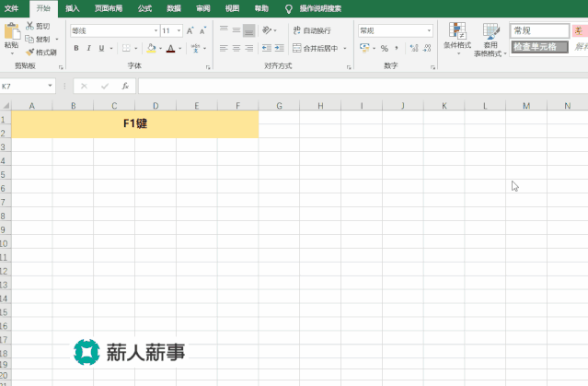Viewport: 588px width, 386px height.
Task: Expand the merge options arrow
Action: (x=345, y=48)
